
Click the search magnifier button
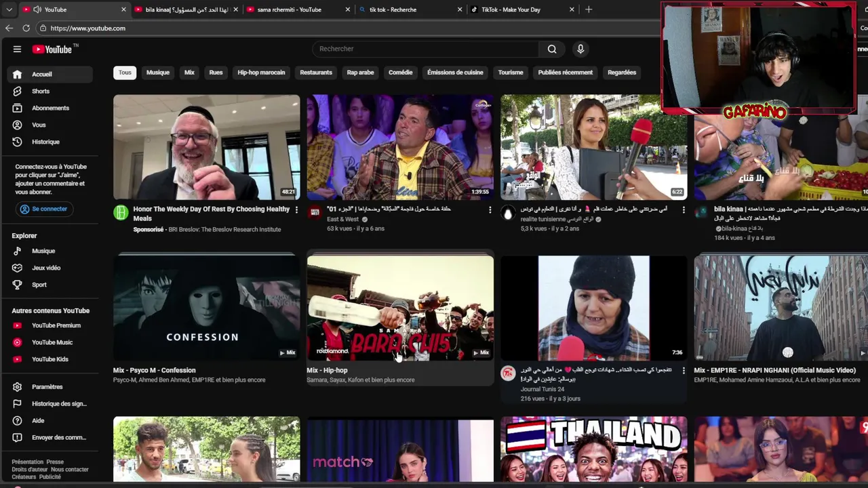552,49
